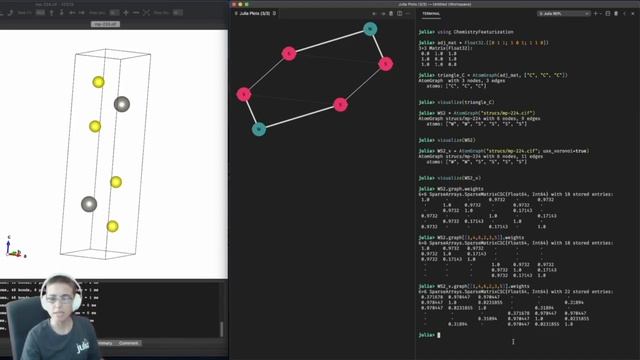Screen dimensions: 640x360
Task: Create a new terminal with the plus icon
Action: click(596, 13)
